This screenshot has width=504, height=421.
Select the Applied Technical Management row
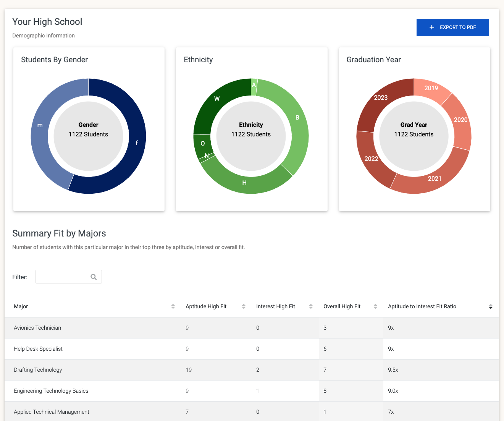pyautogui.click(x=252, y=411)
